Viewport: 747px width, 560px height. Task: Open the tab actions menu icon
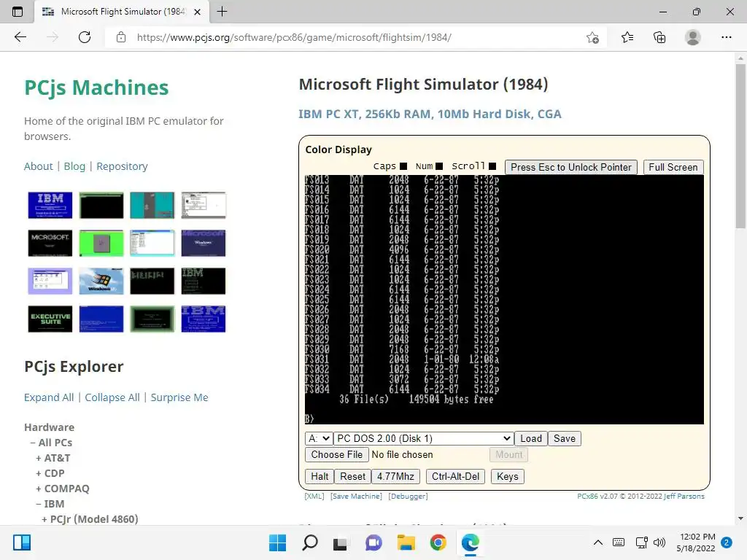18,12
